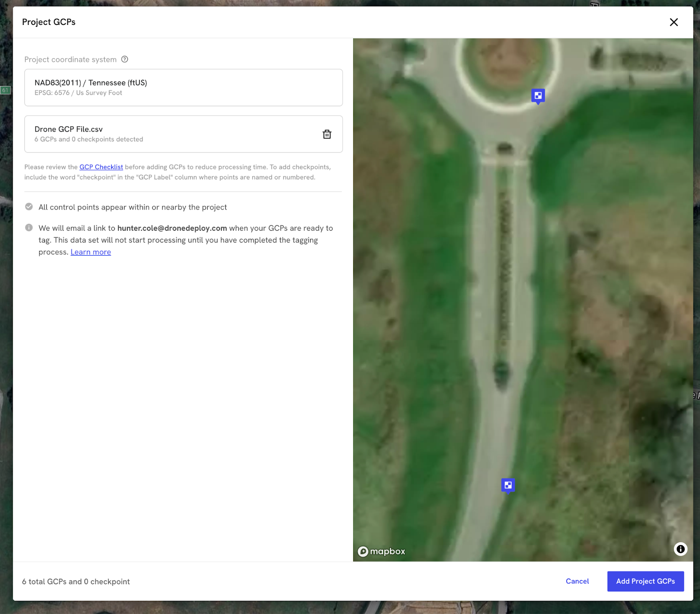700x614 pixels.
Task: Open the map attribution info icon
Action: 680,549
